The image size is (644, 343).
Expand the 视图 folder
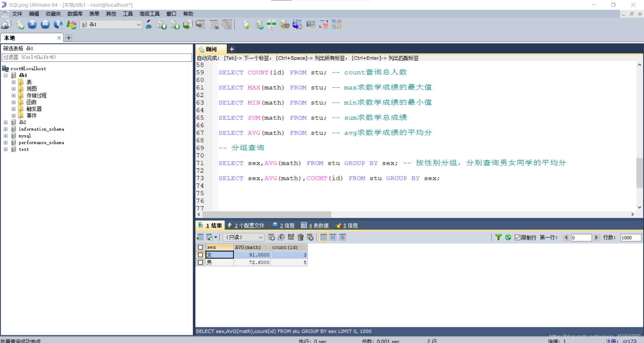tap(14, 89)
